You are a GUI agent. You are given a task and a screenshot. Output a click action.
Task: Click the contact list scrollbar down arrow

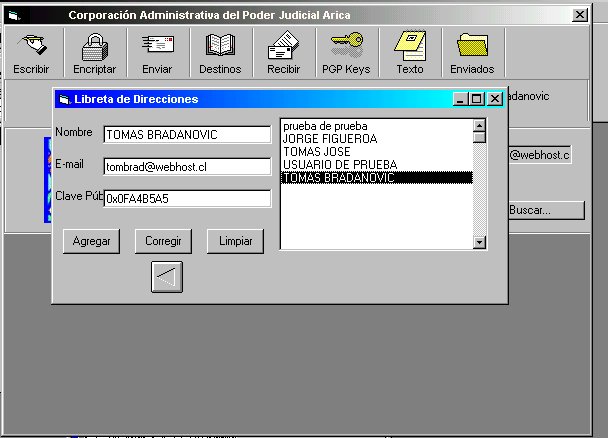point(479,241)
